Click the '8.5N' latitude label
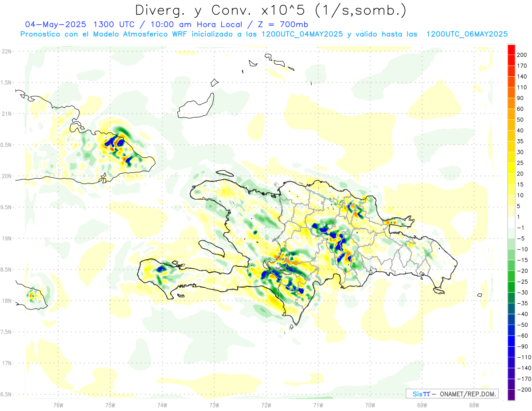The image size is (532, 411). click(x=6, y=270)
